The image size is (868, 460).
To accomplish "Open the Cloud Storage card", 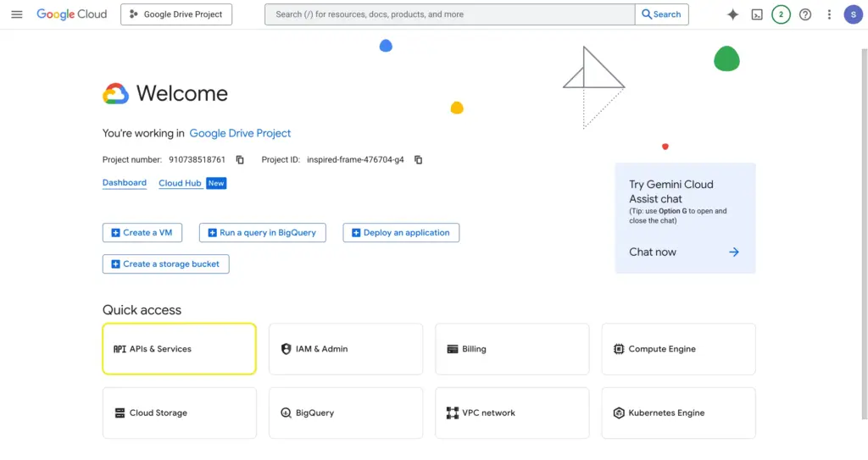I will pos(180,413).
